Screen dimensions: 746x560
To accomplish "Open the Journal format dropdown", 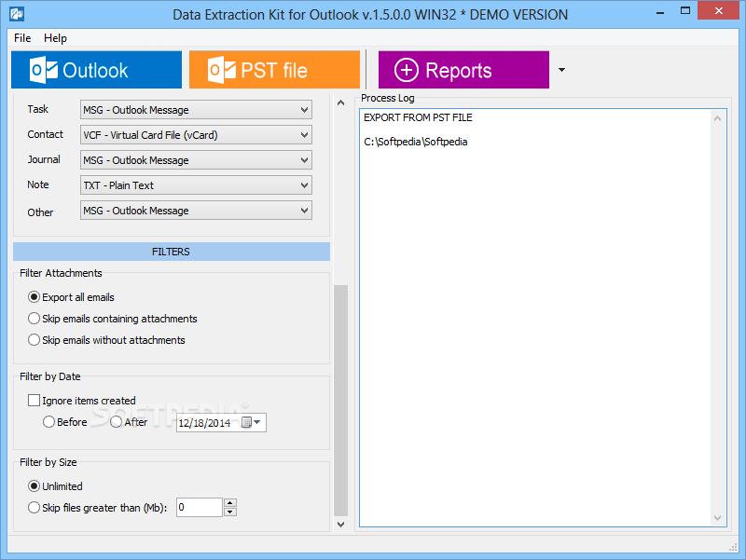I will 196,160.
